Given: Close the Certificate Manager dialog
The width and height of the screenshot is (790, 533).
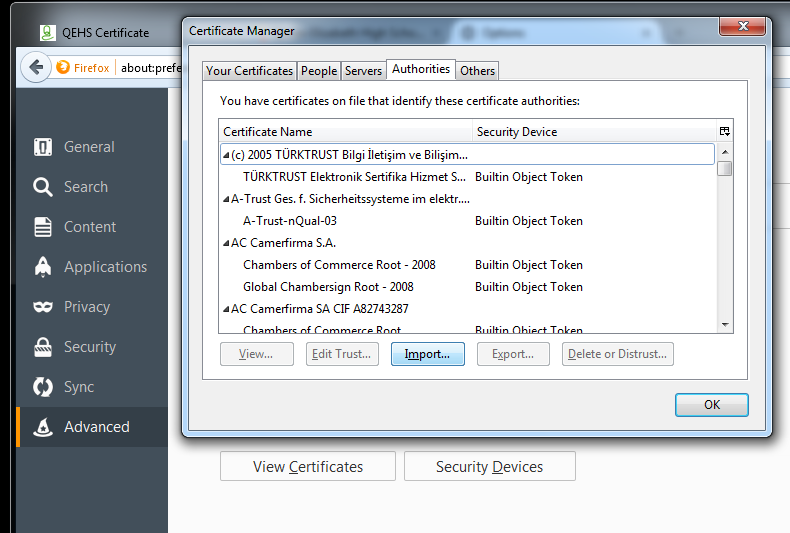Looking at the screenshot, I should (x=743, y=26).
